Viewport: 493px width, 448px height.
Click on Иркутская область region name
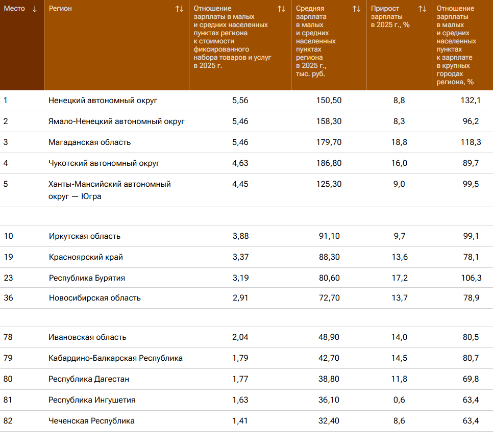point(85,236)
